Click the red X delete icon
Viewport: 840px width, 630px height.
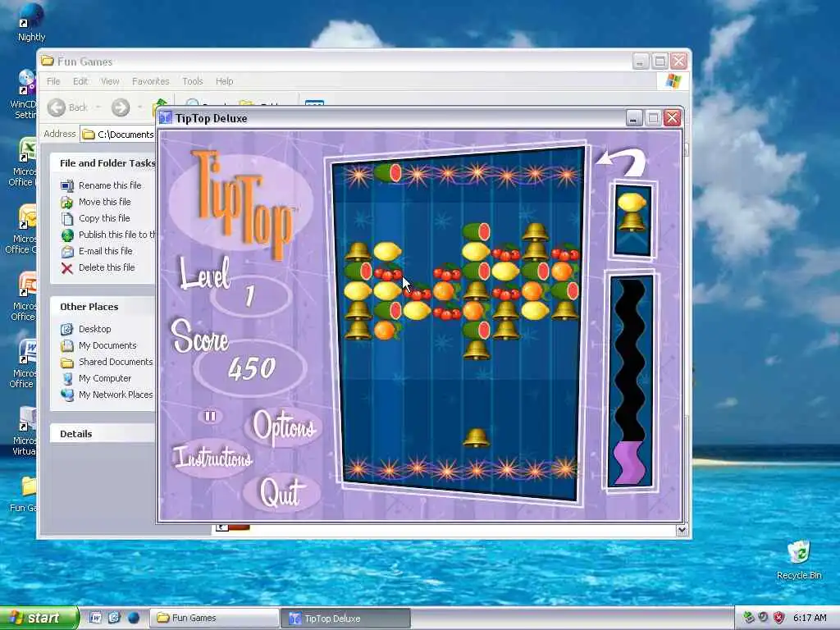(67, 268)
